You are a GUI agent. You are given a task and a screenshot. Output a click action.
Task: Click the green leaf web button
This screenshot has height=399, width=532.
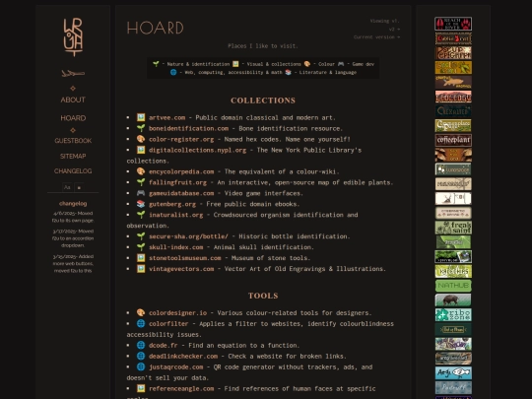(x=453, y=242)
